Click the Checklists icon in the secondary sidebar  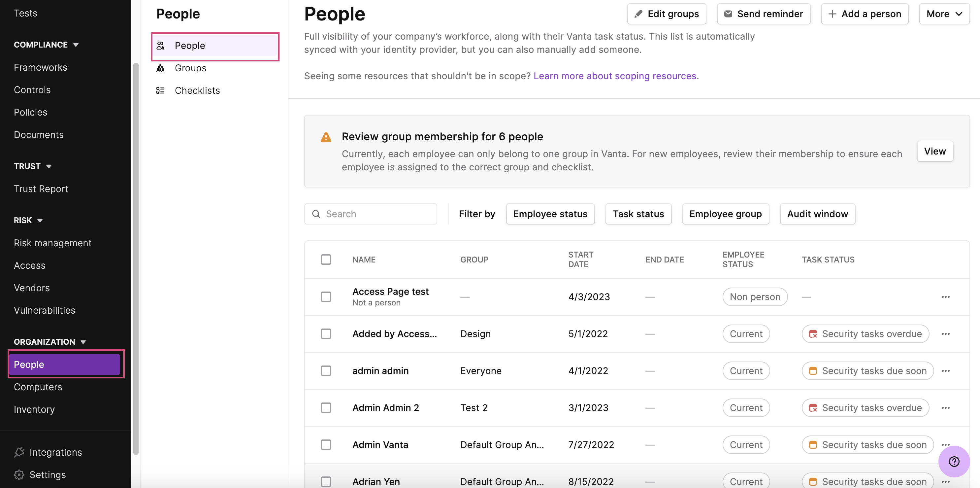click(161, 90)
